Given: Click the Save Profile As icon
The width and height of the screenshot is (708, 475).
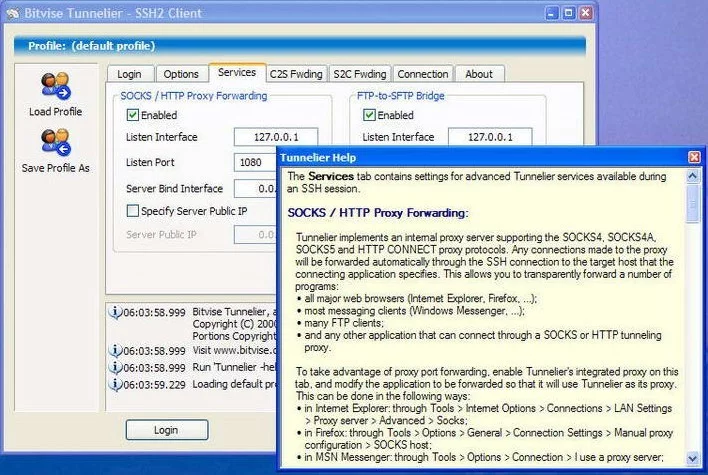Looking at the screenshot, I should 56,142.
